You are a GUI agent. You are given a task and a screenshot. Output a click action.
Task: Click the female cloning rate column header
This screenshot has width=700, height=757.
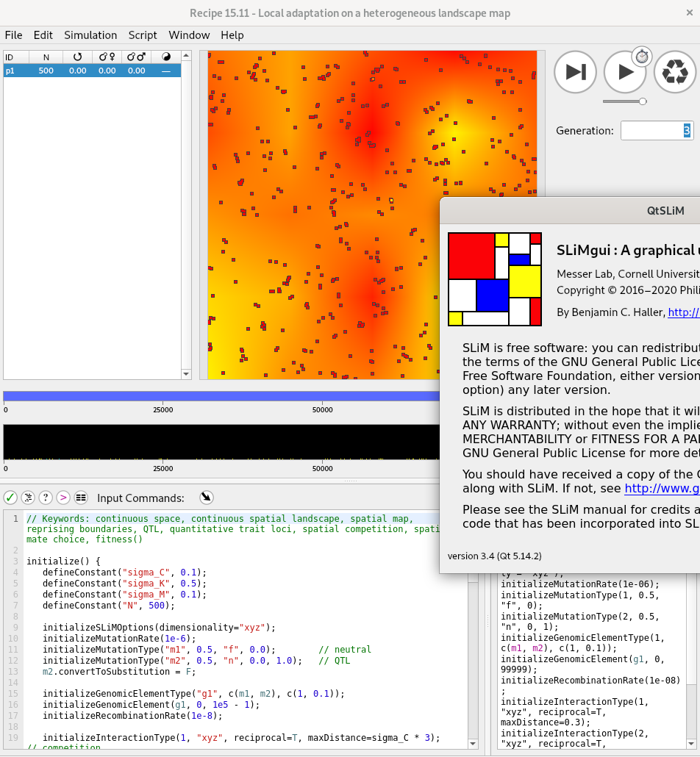click(107, 57)
